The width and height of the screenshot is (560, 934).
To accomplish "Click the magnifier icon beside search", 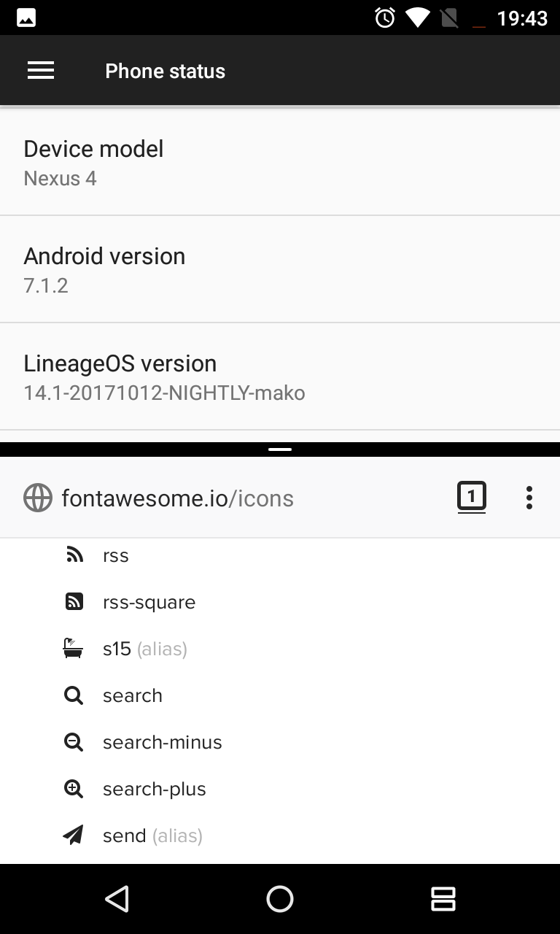I will [x=74, y=695].
